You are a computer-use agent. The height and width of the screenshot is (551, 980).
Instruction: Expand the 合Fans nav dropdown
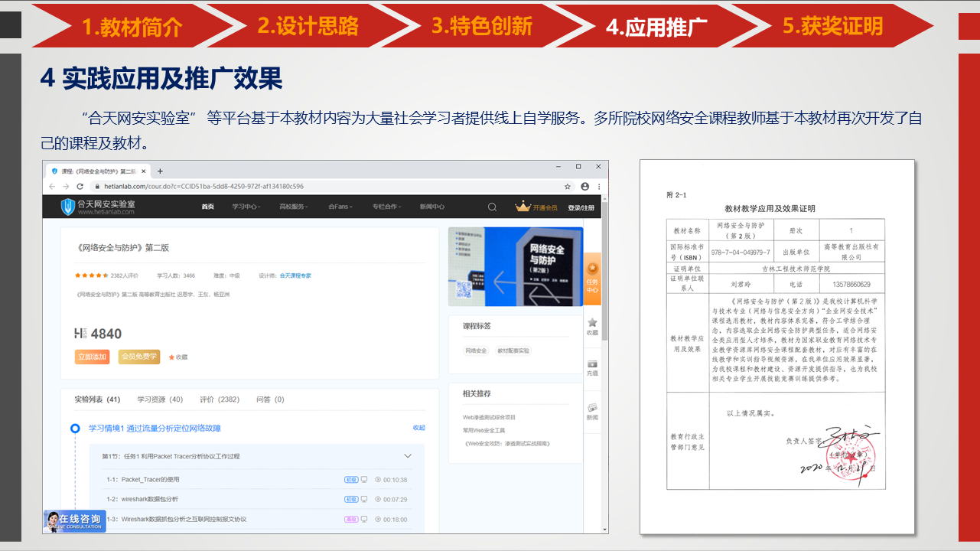[x=340, y=207]
